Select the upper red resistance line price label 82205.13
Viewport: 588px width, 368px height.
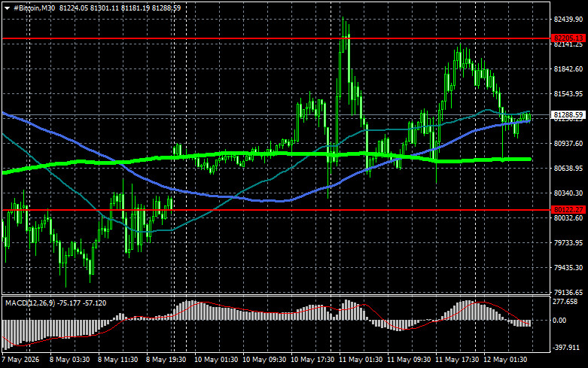(x=568, y=38)
